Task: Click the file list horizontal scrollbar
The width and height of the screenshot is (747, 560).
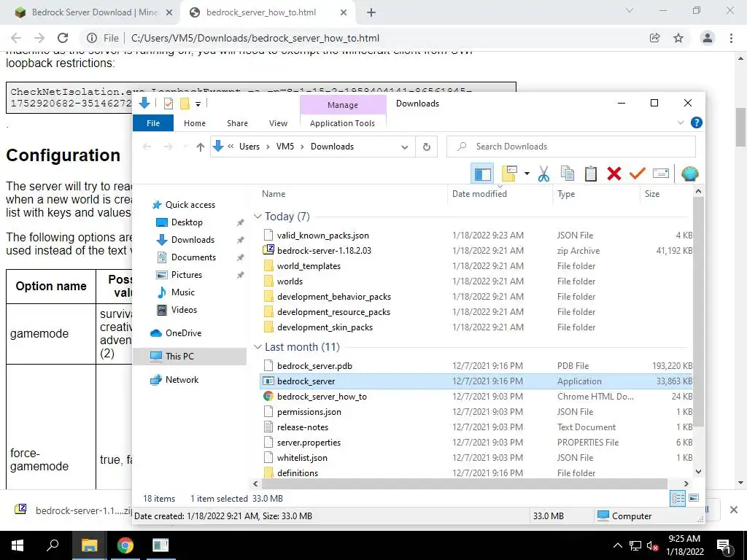Action: coord(465,484)
